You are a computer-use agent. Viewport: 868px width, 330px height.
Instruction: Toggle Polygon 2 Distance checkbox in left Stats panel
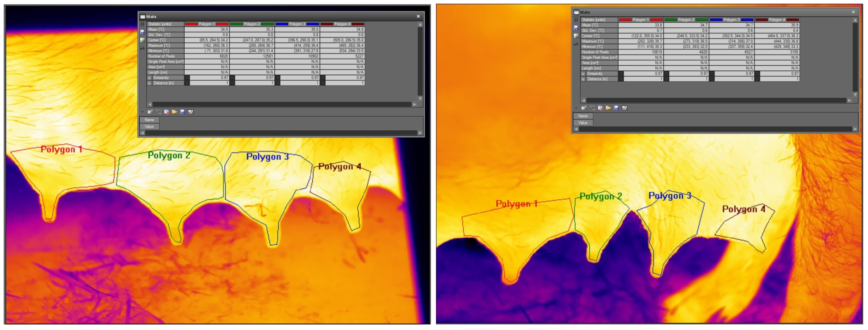(232, 83)
